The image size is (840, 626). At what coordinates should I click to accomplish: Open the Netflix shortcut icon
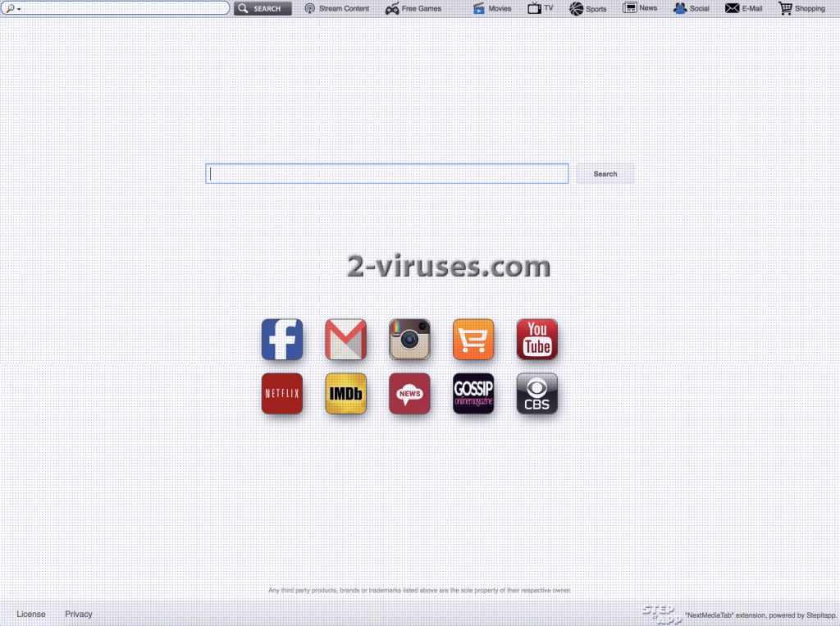click(282, 393)
